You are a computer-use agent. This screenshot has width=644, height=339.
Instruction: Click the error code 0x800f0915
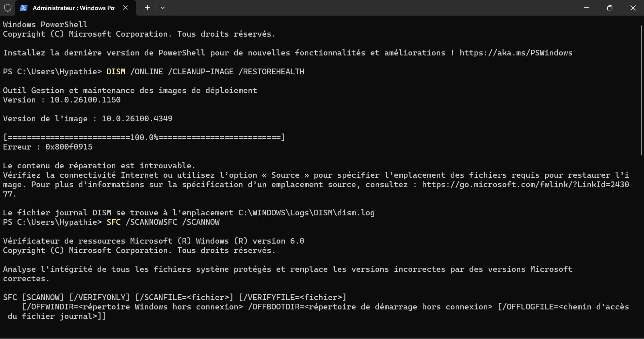(x=69, y=147)
